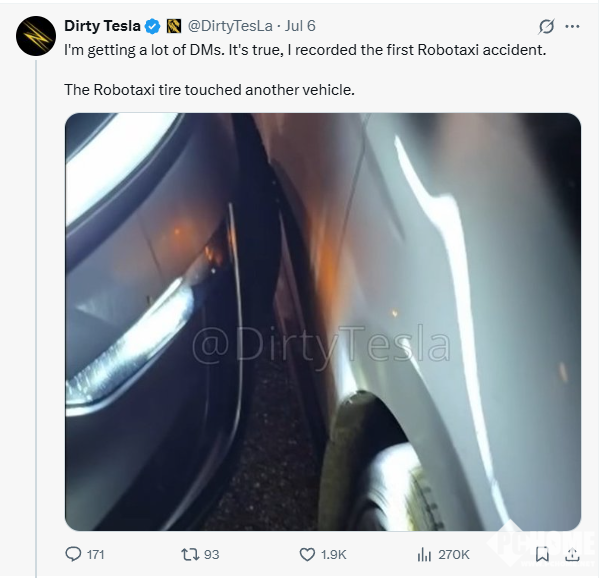Screen dimensions: 604x578
Task: View the tweet analytics bar-chart icon
Action: 423,554
